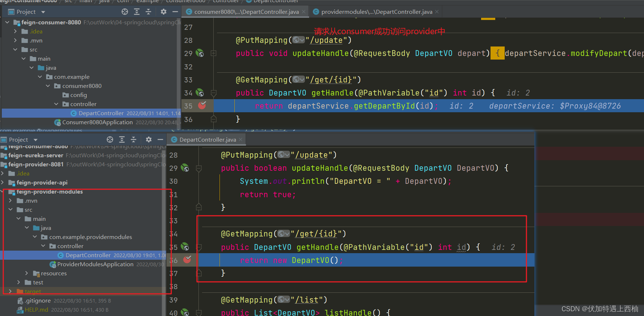
Task: Click gutter endpoint icon on lower editor line 35
Action: (x=185, y=247)
